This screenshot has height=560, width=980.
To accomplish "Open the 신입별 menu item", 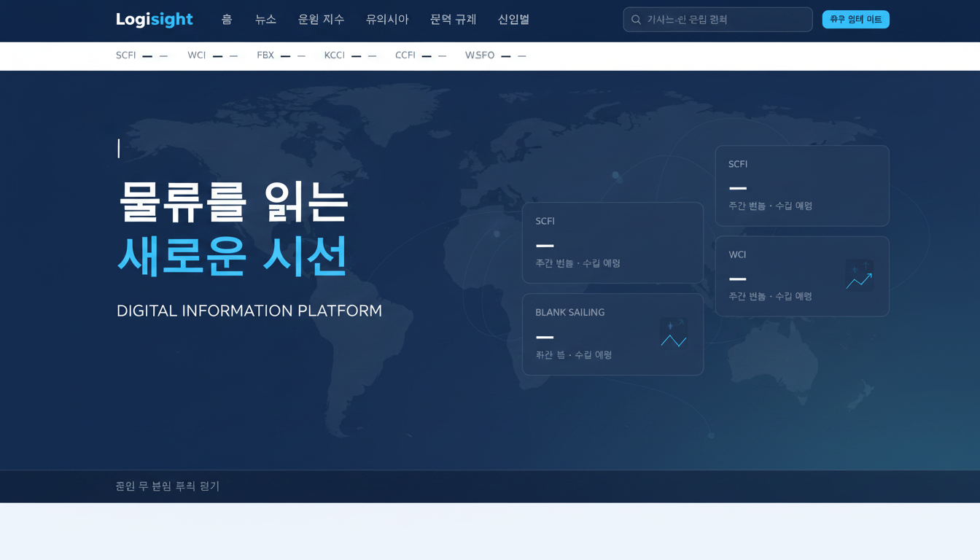I will [x=513, y=20].
